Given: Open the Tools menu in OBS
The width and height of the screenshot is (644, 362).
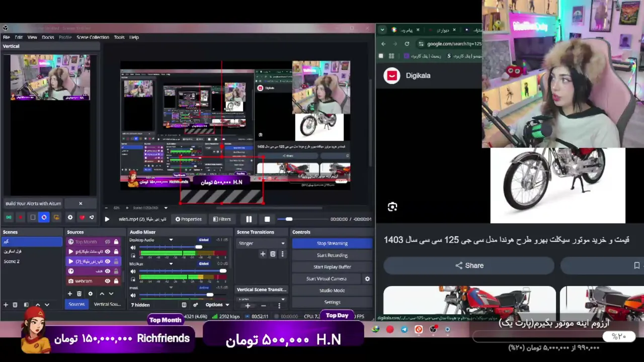Looking at the screenshot, I should [x=119, y=37].
